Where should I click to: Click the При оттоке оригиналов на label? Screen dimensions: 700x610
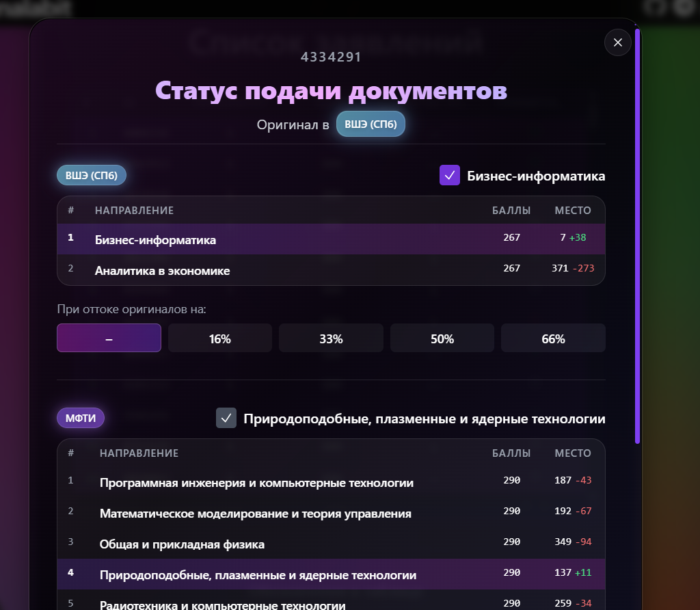tap(132, 309)
